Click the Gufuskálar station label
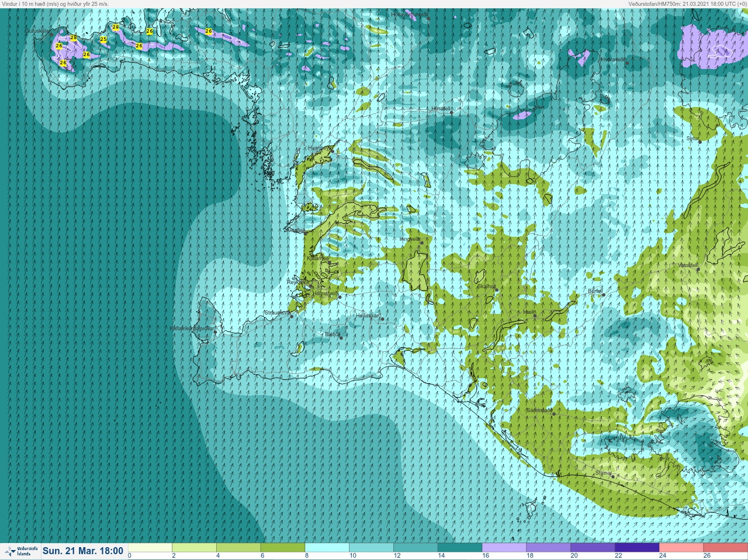 point(37,30)
